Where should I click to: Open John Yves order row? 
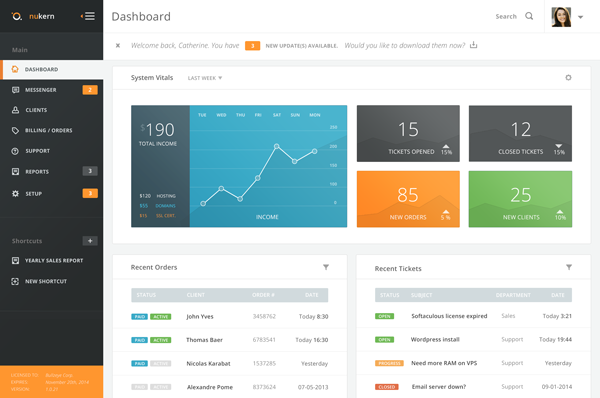(x=230, y=316)
